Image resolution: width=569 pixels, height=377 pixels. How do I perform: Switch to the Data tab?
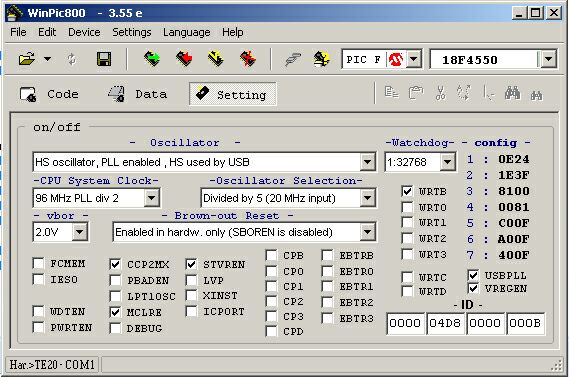coord(137,94)
